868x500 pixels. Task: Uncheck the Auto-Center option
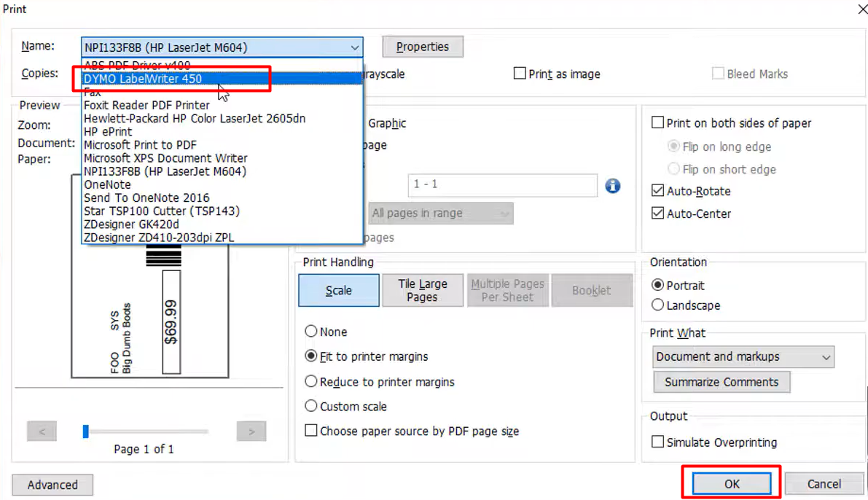coord(657,213)
